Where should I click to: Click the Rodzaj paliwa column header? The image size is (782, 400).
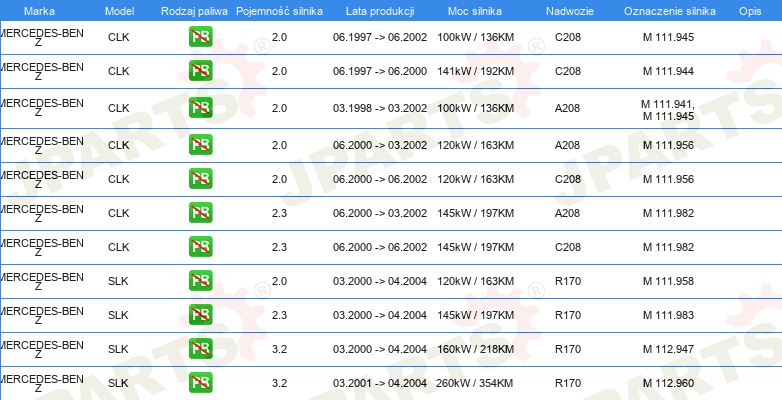tap(195, 11)
